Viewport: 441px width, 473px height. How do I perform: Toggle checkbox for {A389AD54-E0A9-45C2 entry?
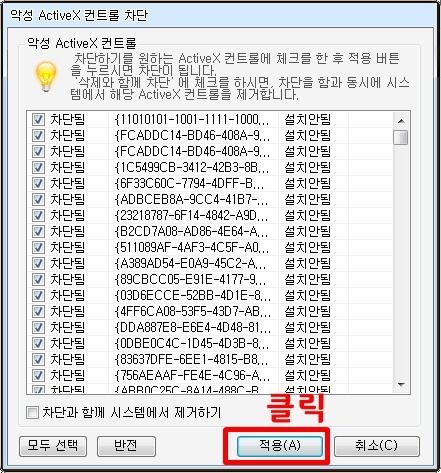[38, 263]
